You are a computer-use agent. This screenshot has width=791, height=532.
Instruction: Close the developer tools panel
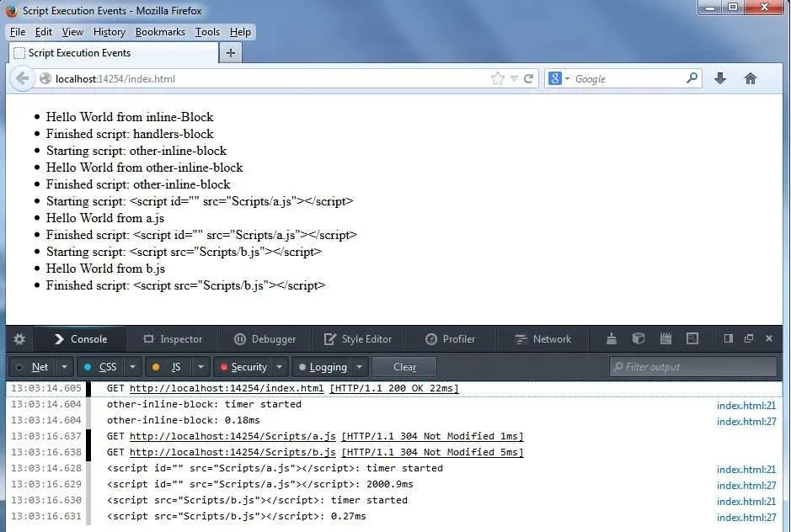[x=769, y=338]
